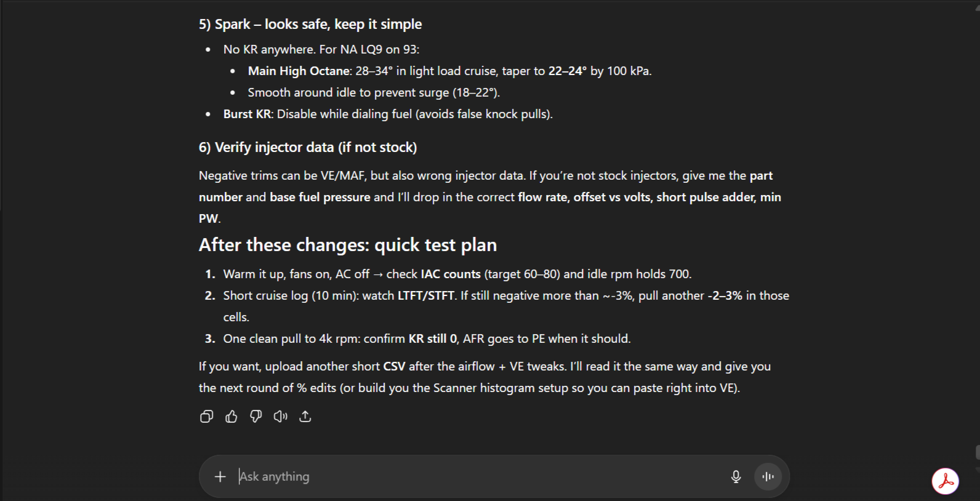Click the bold "LTFT/STFT" text in step 2
This screenshot has width=980, height=501.
click(425, 296)
